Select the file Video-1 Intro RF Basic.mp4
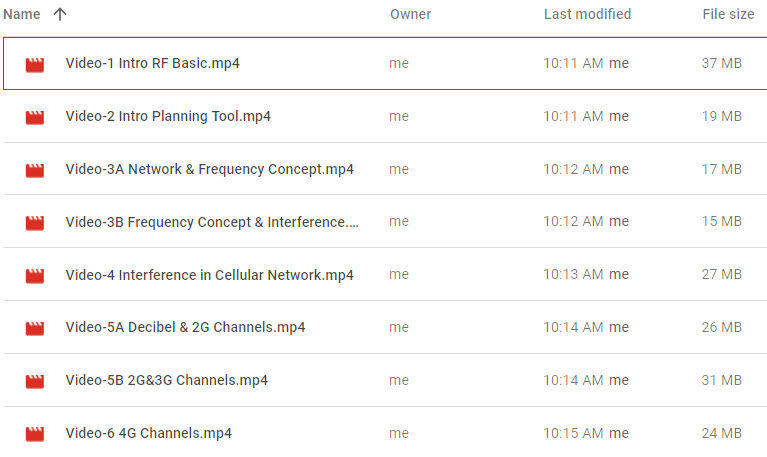Screen dimensions: 767x457 coord(152,64)
